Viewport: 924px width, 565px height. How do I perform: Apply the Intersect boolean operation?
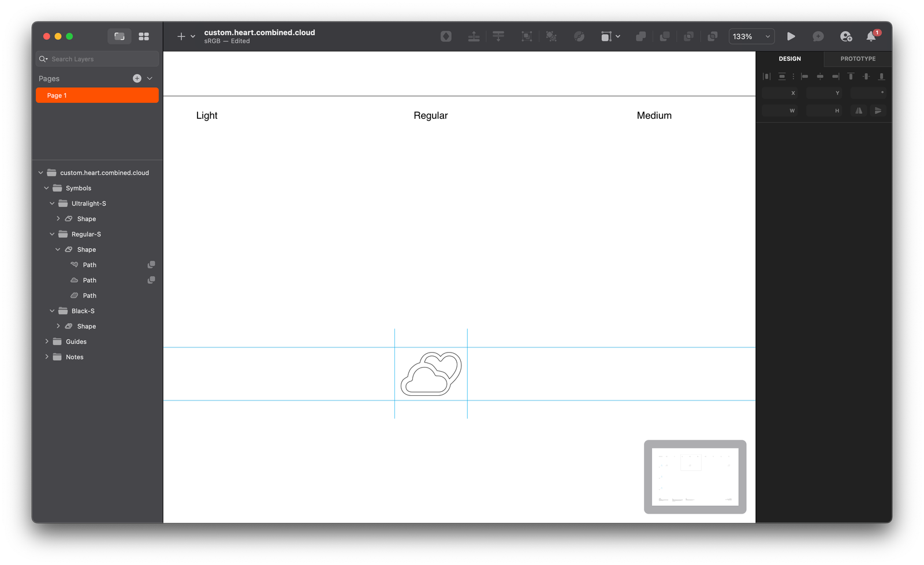[688, 36]
